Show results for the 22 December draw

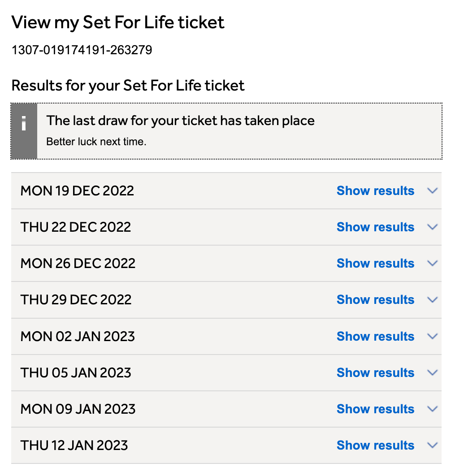375,227
